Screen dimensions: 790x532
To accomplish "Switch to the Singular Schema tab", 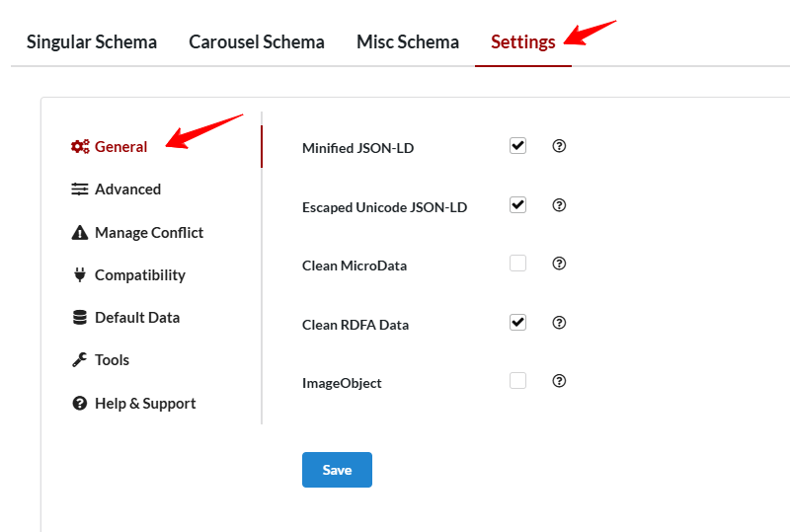I will point(92,41).
